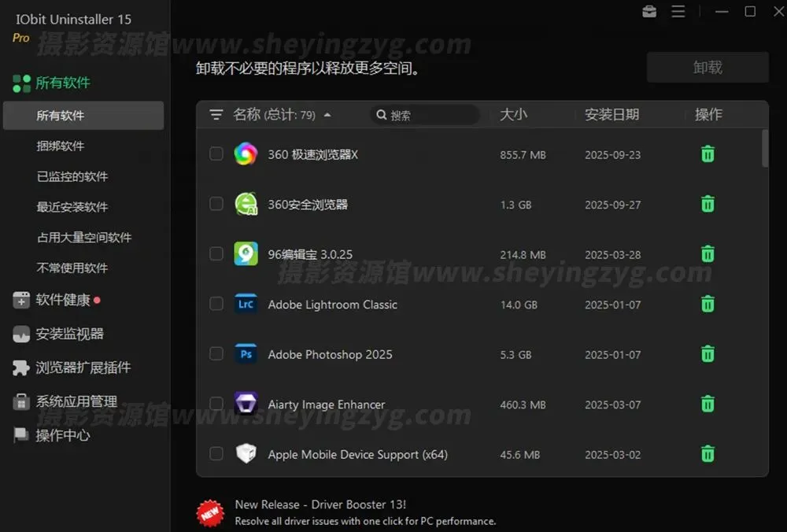The width and height of the screenshot is (787, 532).
Task: Select Adobe Photoshop 2025 checkbox
Action: click(216, 354)
